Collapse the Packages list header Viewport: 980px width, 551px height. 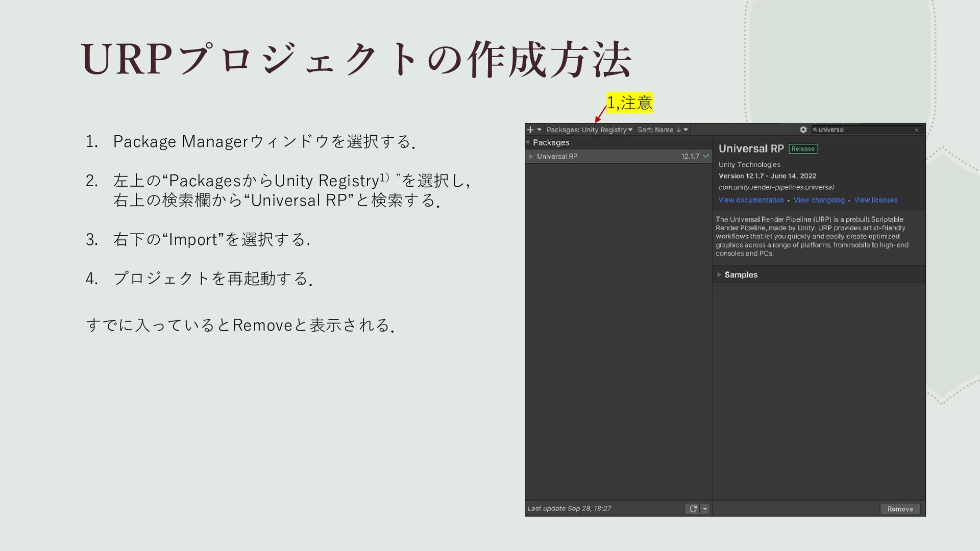(x=618, y=143)
